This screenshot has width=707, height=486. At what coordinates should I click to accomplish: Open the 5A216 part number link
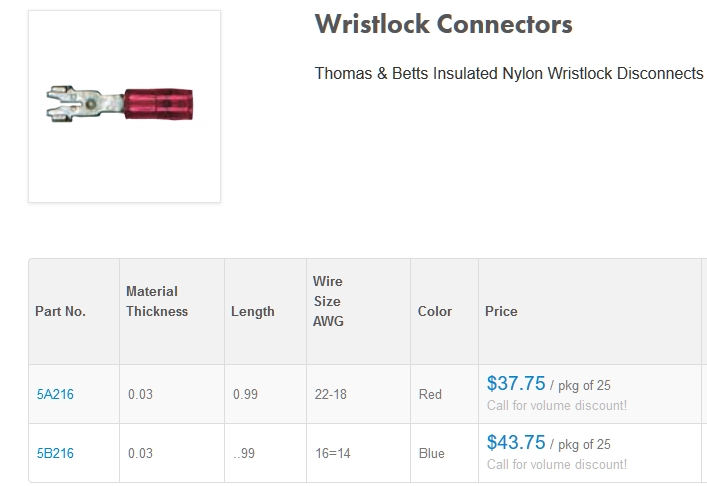click(x=55, y=394)
